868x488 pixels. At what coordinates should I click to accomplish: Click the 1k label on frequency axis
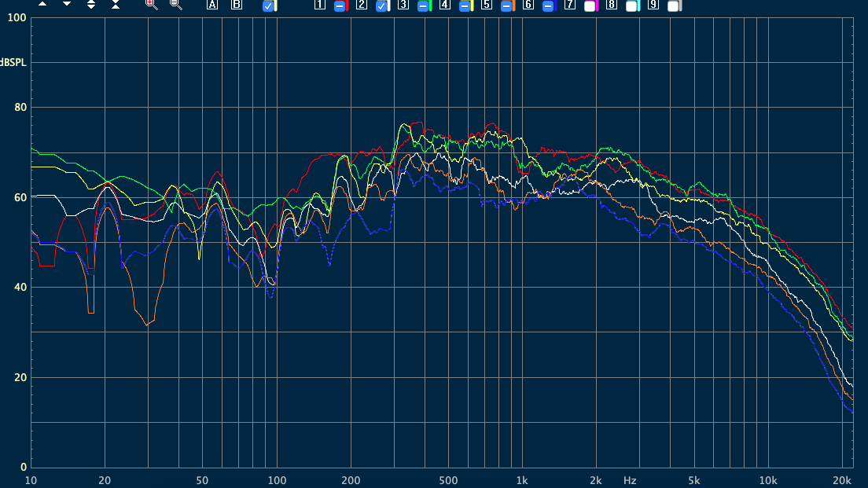522,480
